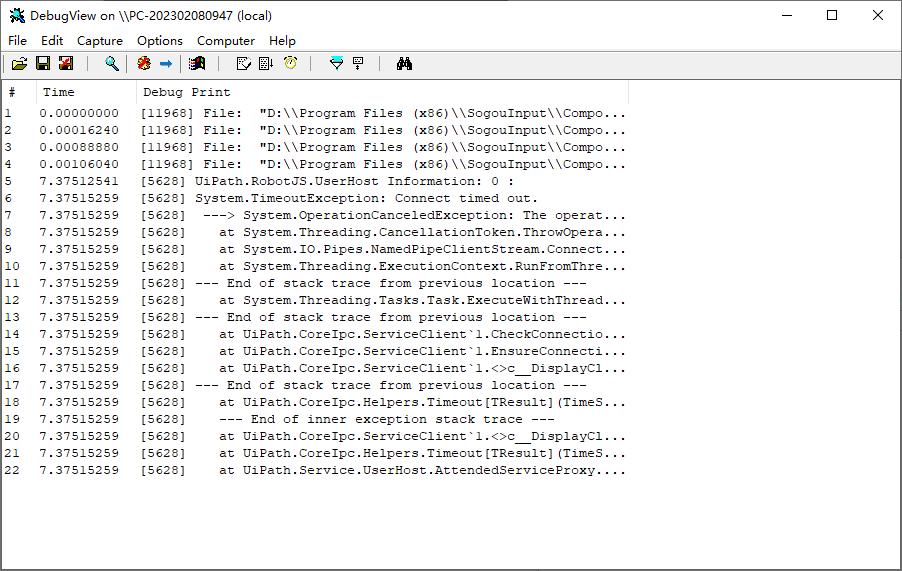
Task: Click the # column header
Action: 20,93
